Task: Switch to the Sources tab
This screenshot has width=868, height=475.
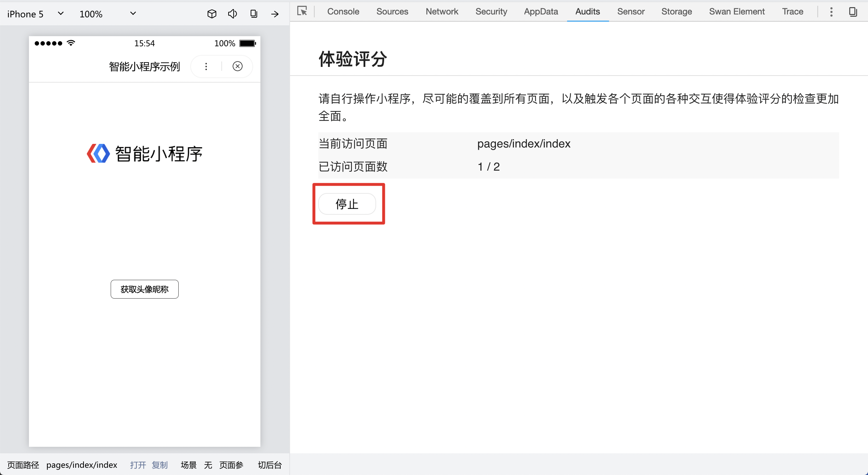Action: [x=392, y=12]
